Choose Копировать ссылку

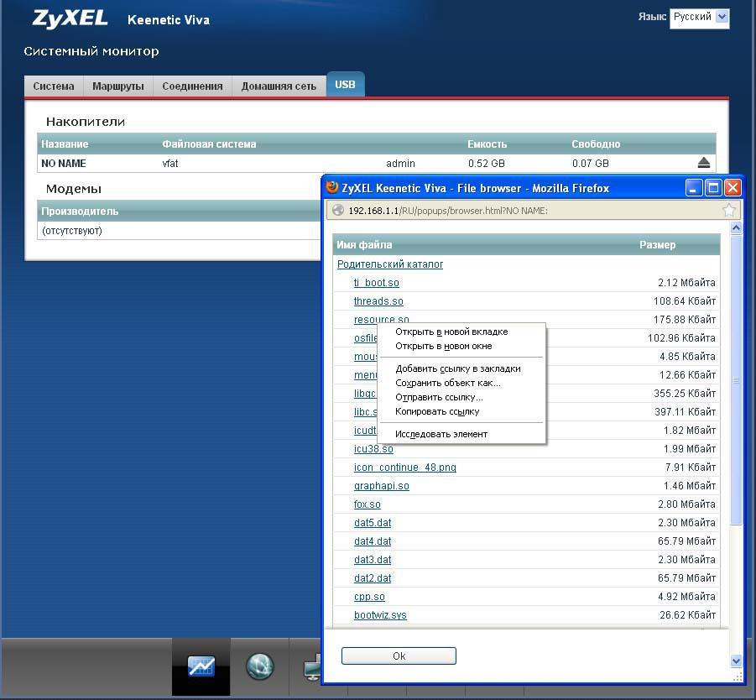point(437,411)
